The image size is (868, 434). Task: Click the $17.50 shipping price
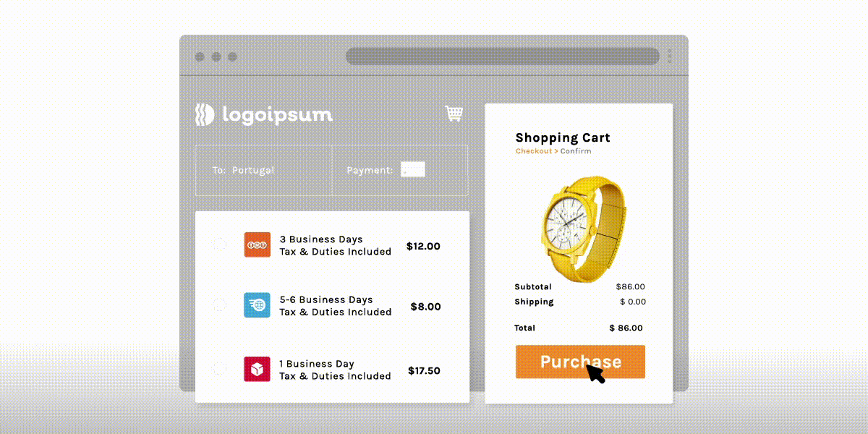coord(424,370)
